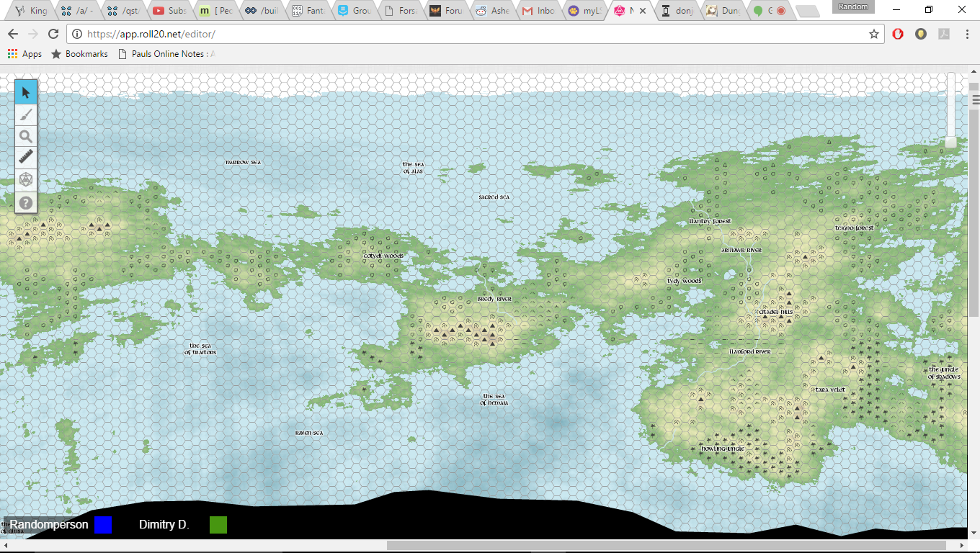
Task: Bookmark this page with the star
Action: [873, 34]
